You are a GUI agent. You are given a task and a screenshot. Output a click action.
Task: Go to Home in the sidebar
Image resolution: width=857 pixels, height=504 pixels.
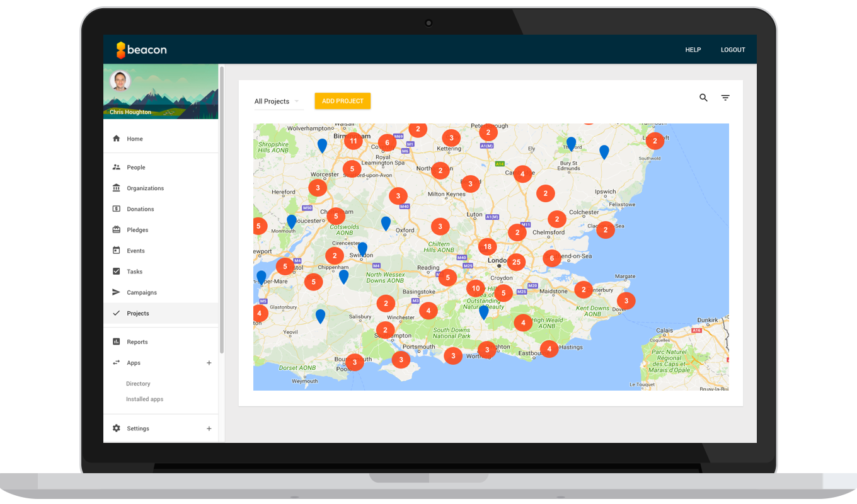click(135, 139)
